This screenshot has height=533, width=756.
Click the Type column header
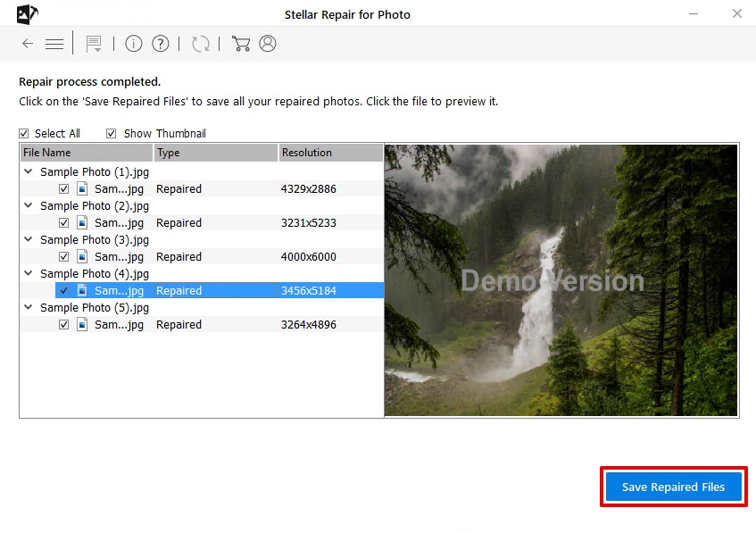point(215,153)
